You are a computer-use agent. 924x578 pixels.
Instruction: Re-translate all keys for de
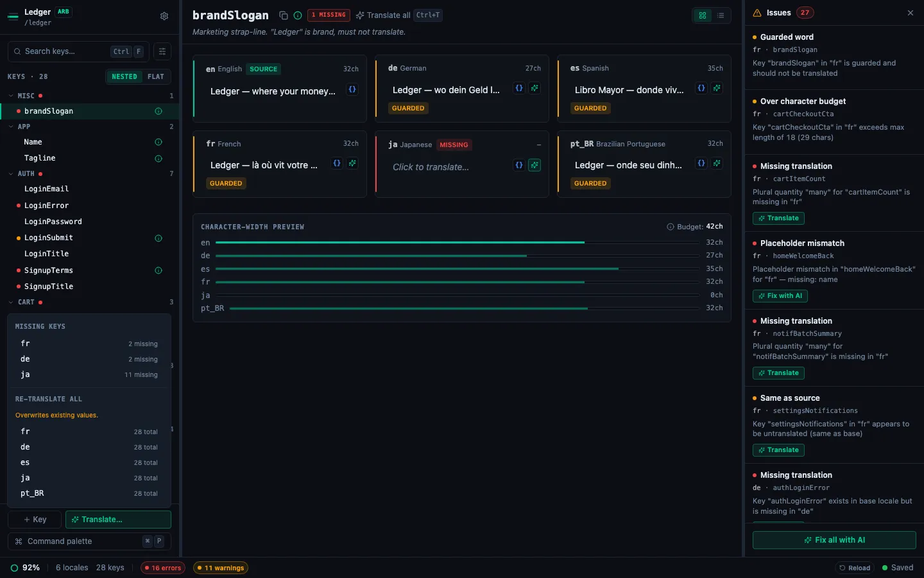coord(89,447)
